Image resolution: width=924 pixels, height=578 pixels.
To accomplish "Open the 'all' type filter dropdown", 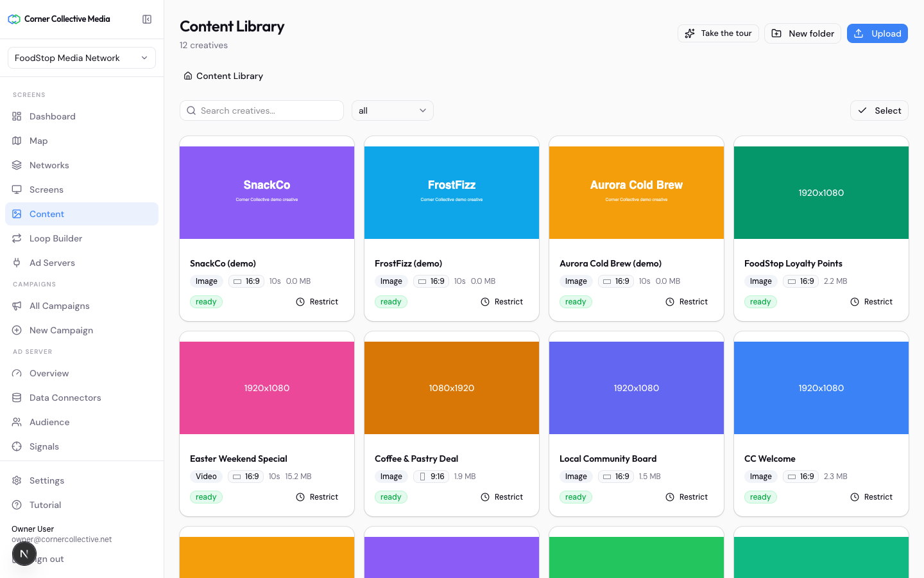I will (393, 110).
